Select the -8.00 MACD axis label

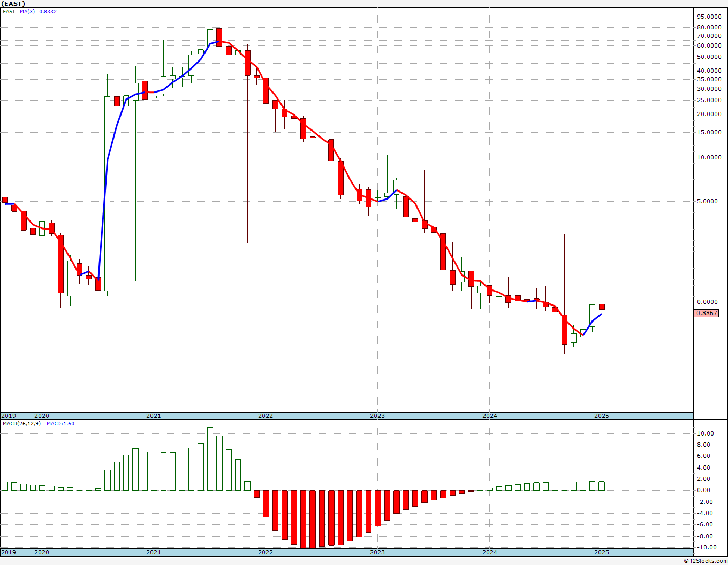(705, 536)
